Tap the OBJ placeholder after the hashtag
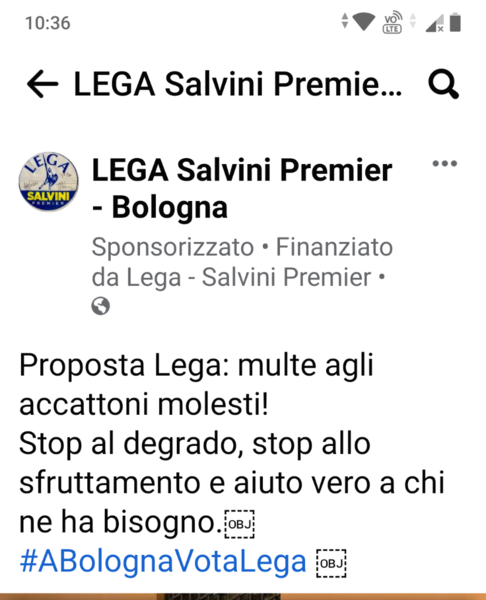This screenshot has width=486, height=600. tap(331, 563)
